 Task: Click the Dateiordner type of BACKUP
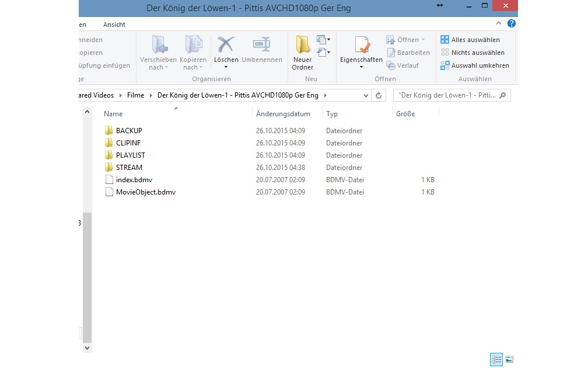(x=344, y=131)
